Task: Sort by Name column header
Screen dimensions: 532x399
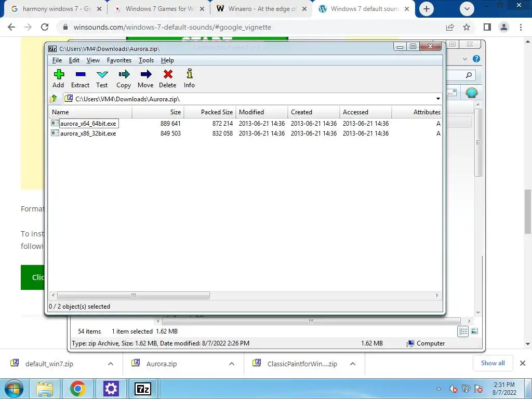Action: tap(90, 112)
